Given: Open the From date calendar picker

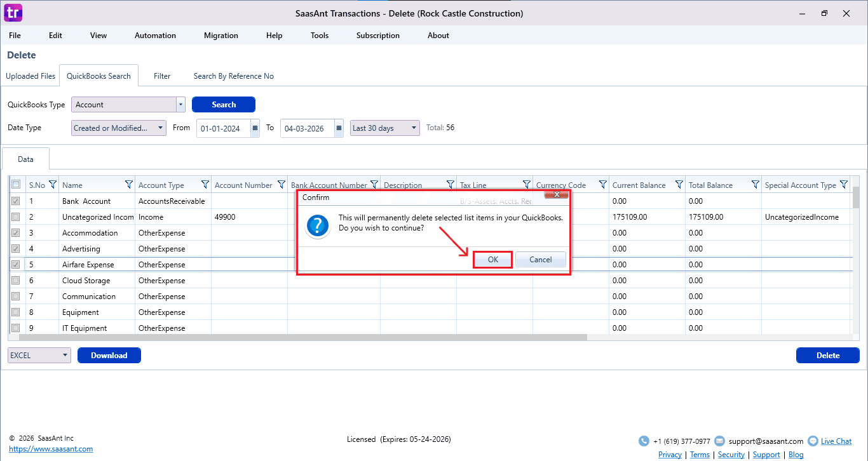Looking at the screenshot, I should coord(255,128).
